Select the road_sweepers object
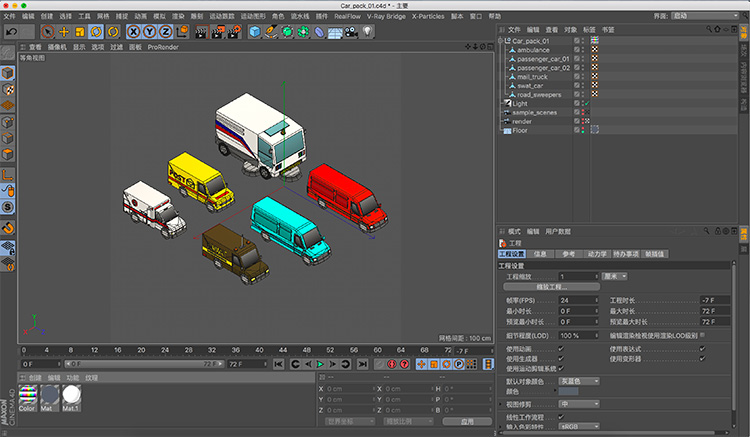Image resolution: width=750 pixels, height=437 pixels. click(539, 95)
